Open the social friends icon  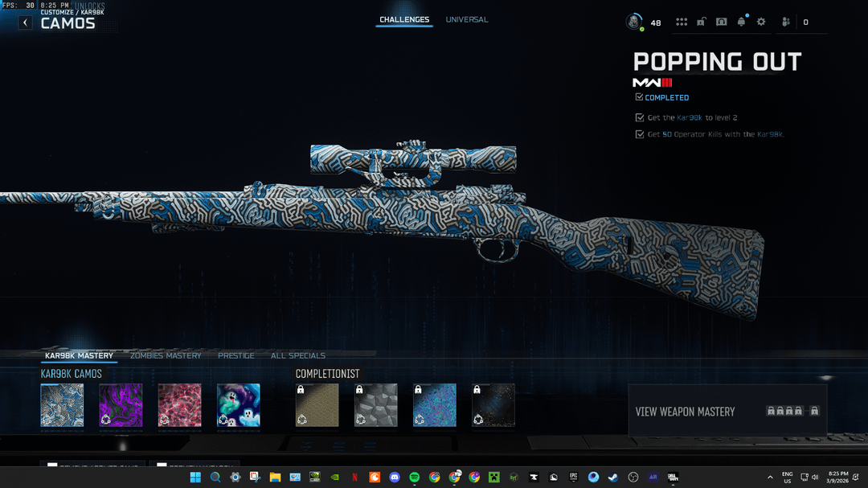786,23
